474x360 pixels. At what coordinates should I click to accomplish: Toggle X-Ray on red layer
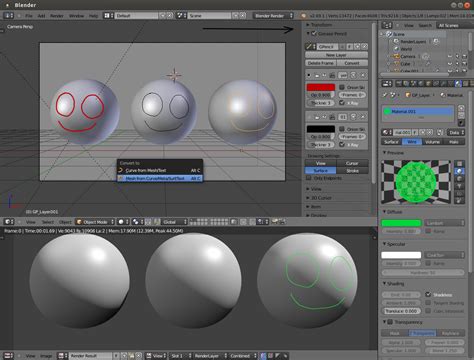(342, 103)
